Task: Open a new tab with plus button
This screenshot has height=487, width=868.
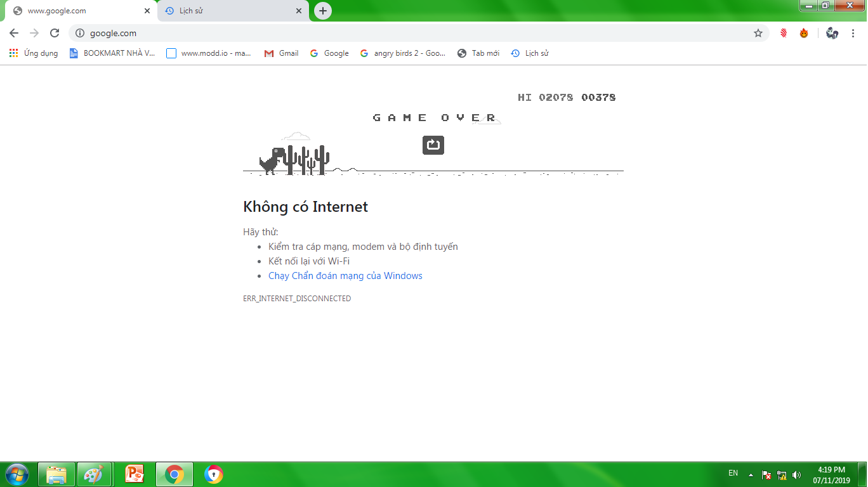Action: click(323, 11)
